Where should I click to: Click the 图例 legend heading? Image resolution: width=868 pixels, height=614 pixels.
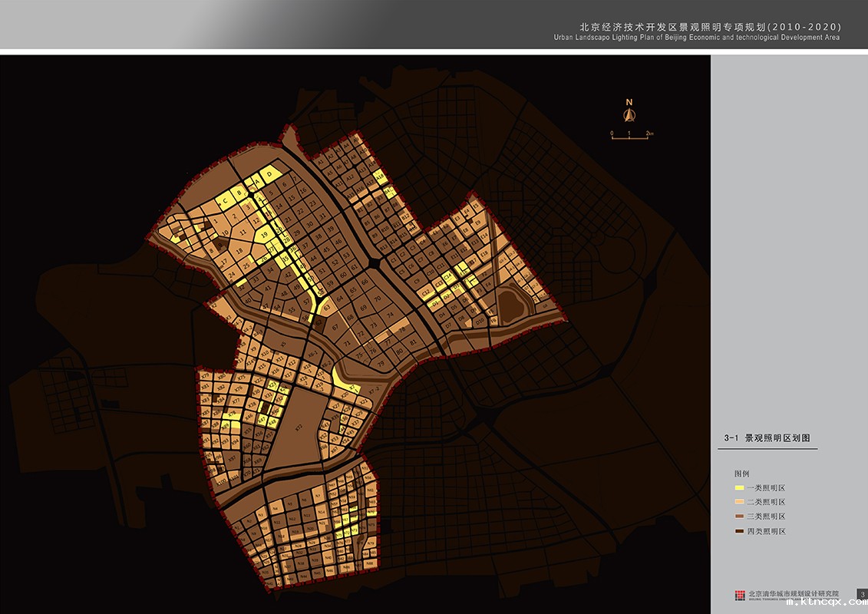742,474
